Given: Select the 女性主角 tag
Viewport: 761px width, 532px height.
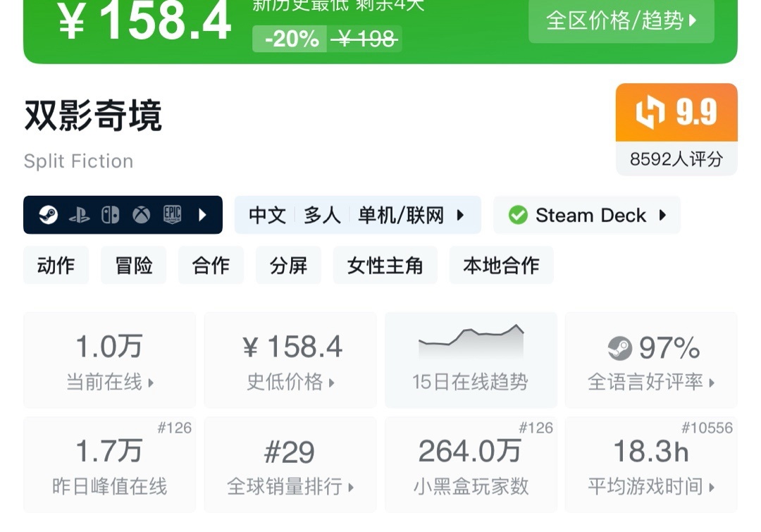Looking at the screenshot, I should click(x=385, y=265).
